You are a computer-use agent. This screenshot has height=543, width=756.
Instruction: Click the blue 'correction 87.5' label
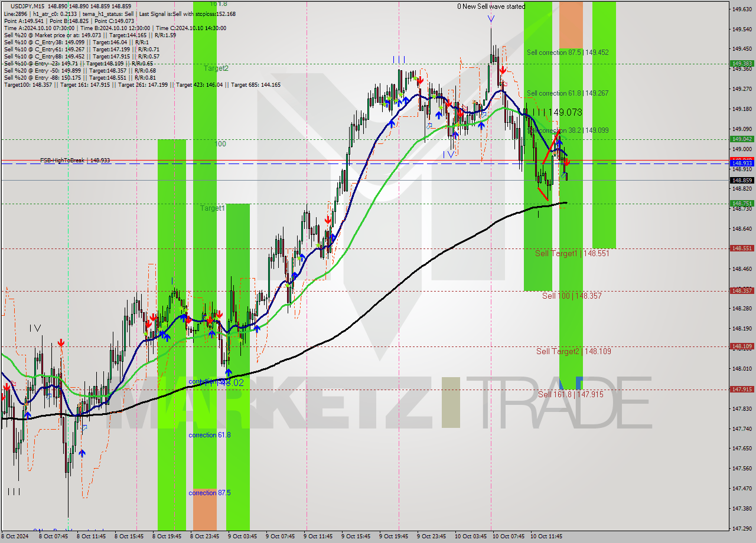(x=210, y=493)
